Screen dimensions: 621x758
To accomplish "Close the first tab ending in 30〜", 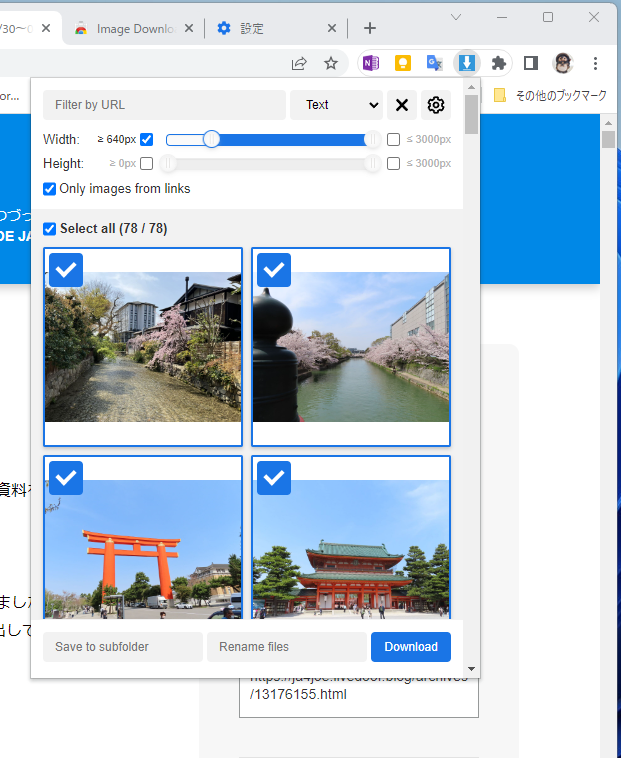I will tap(46, 29).
